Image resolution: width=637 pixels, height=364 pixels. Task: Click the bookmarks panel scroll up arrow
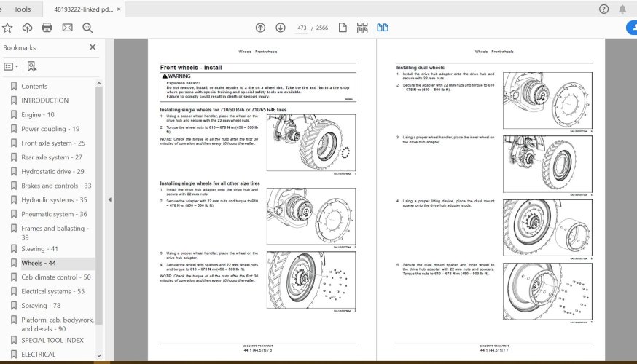coord(98,84)
